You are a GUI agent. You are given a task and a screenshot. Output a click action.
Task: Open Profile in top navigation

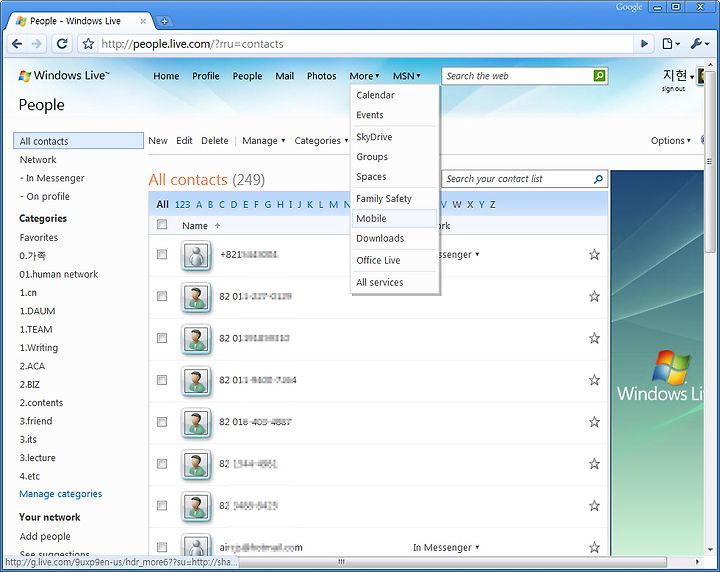click(206, 76)
